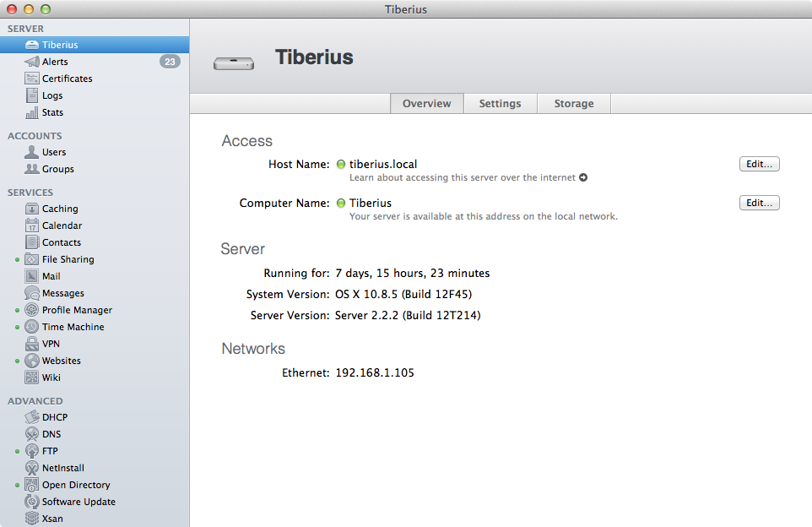This screenshot has width=812, height=527.
Task: Switch to the Overview tab
Action: [x=427, y=104]
